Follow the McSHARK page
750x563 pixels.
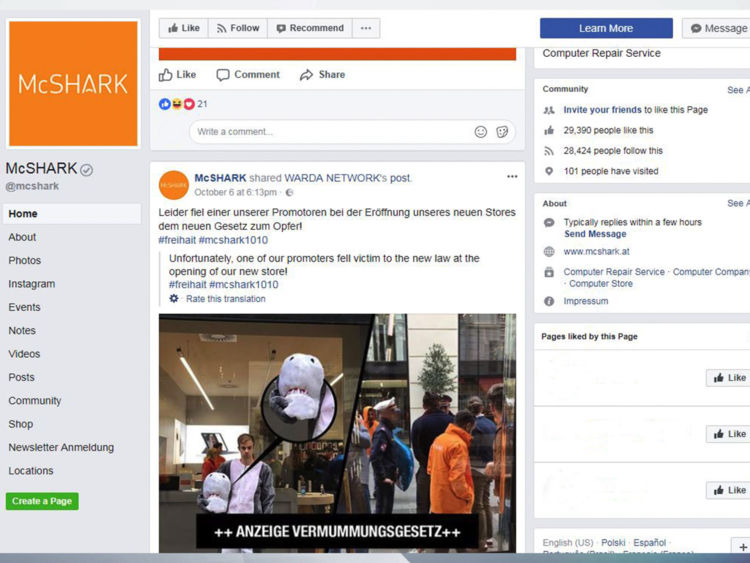pyautogui.click(x=238, y=28)
